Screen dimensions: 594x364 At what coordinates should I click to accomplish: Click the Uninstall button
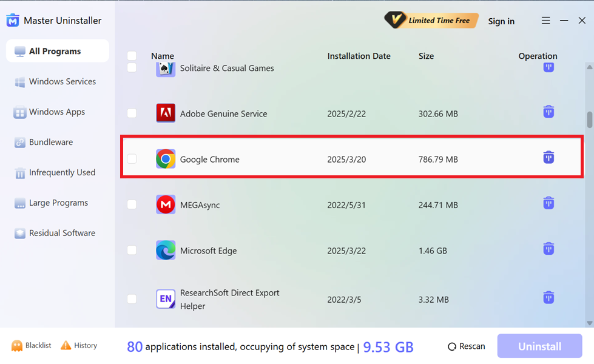pos(539,346)
